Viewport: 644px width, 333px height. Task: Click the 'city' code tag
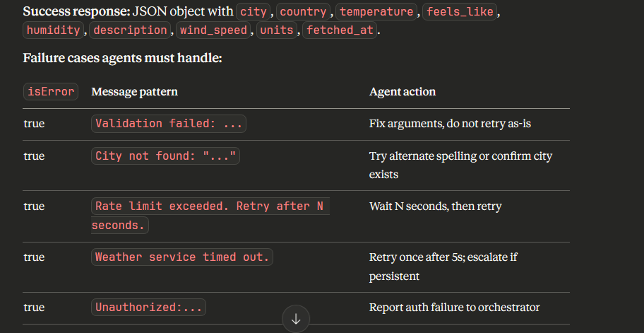(x=255, y=13)
